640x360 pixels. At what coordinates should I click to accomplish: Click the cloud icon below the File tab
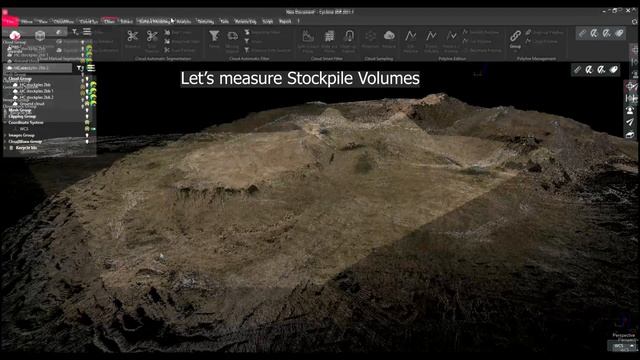pos(15,36)
